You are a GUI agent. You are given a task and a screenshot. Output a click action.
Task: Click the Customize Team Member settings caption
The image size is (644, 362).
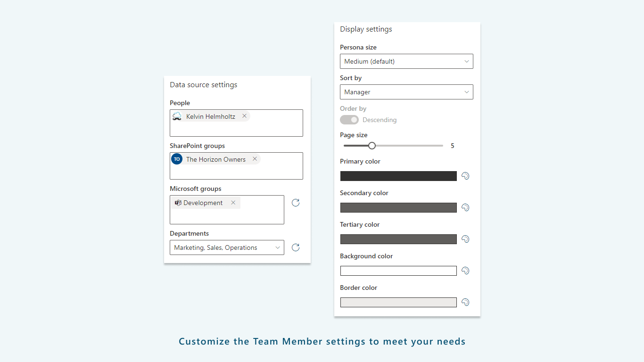(322, 342)
